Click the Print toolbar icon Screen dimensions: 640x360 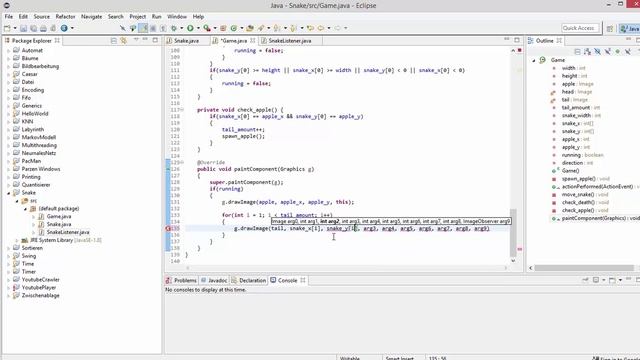(x=43, y=28)
